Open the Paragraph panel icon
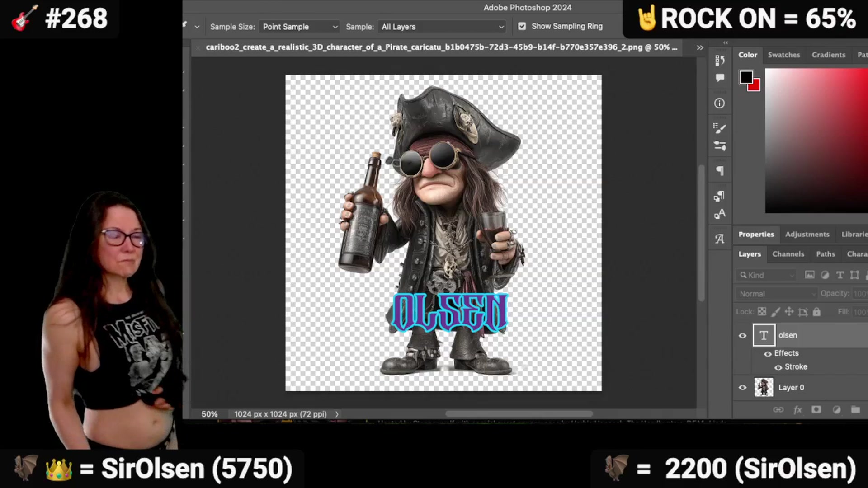This screenshot has width=868, height=488. 720,171
